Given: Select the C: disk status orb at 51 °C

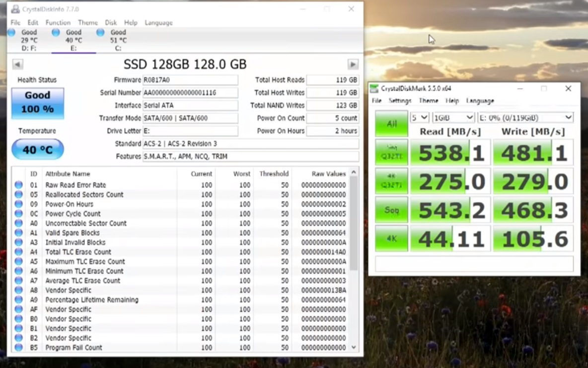Looking at the screenshot, I should [100, 32].
